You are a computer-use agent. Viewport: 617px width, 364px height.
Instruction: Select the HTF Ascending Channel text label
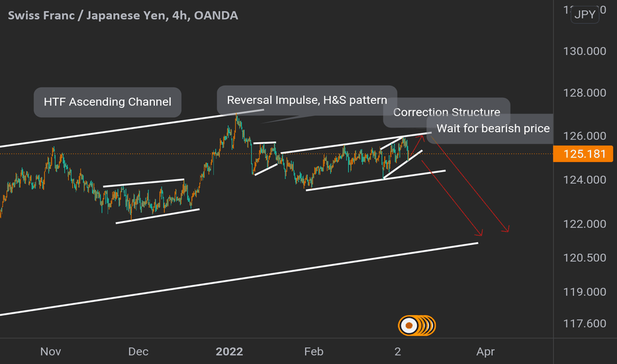pyautogui.click(x=107, y=102)
